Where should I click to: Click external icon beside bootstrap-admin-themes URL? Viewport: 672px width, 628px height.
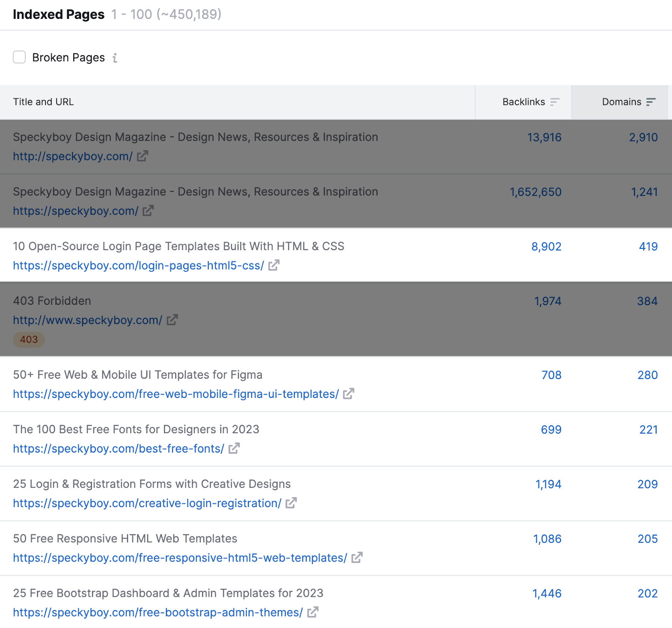pyautogui.click(x=313, y=612)
